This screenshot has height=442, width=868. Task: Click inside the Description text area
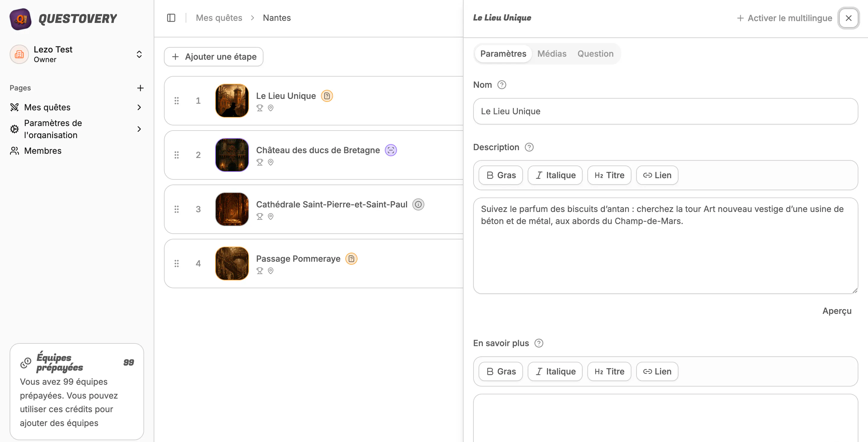(665, 246)
